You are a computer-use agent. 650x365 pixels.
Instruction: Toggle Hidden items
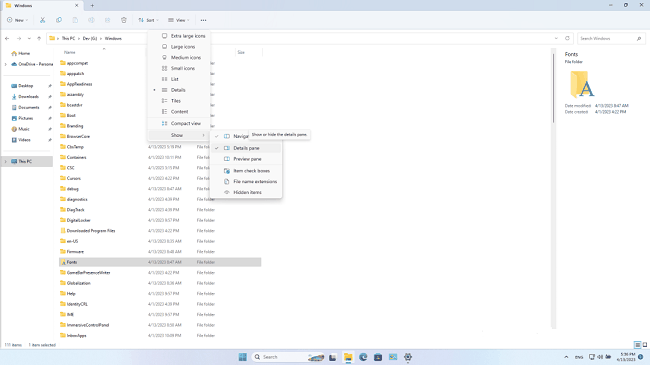pyautogui.click(x=246, y=192)
